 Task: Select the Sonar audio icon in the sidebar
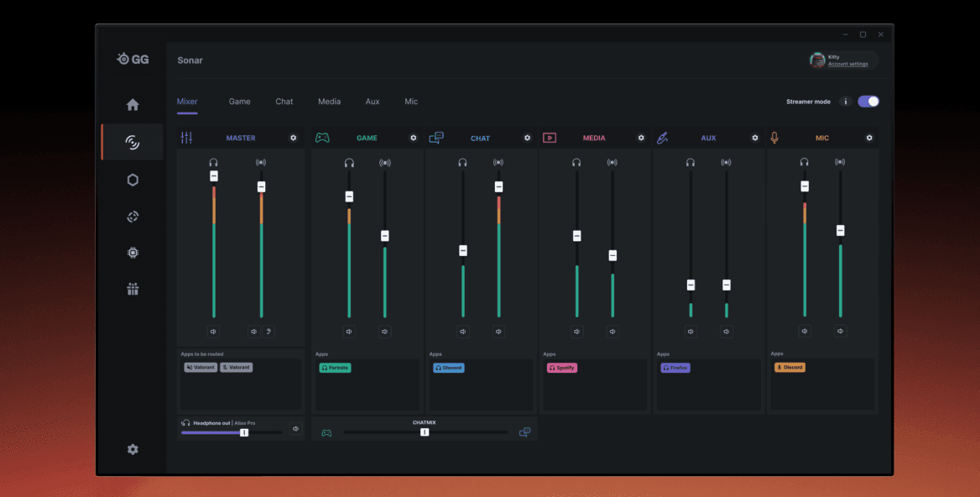(132, 141)
